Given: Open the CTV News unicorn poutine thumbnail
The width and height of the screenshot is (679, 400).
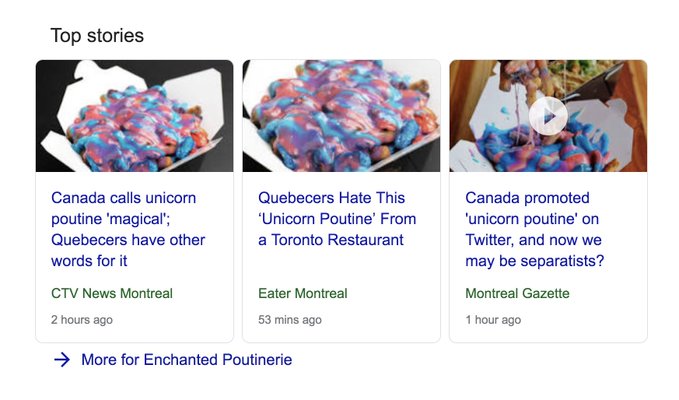Looking at the screenshot, I should 134,116.
